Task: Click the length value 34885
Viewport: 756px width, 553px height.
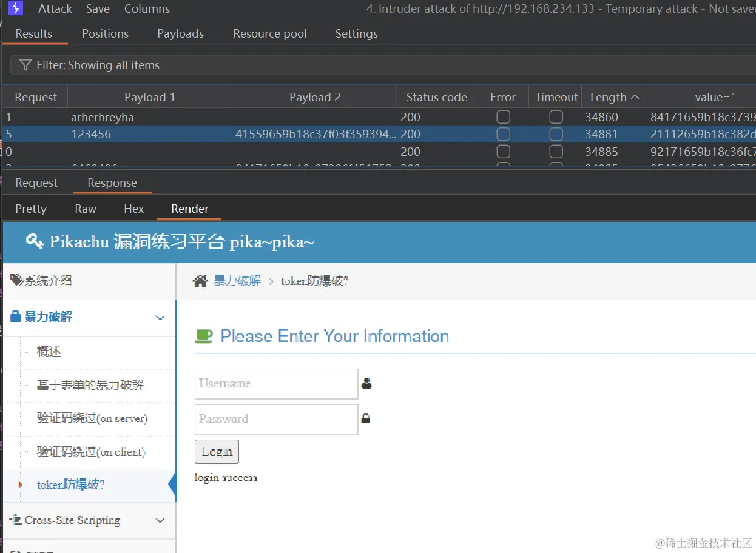Action: 601,152
